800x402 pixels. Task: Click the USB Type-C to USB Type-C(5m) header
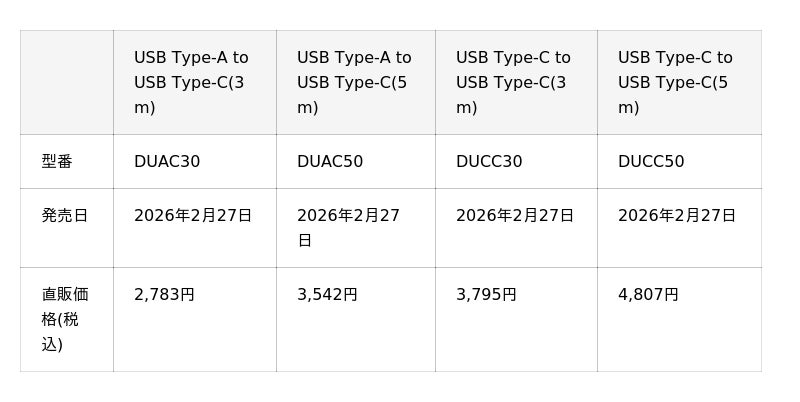(676, 82)
